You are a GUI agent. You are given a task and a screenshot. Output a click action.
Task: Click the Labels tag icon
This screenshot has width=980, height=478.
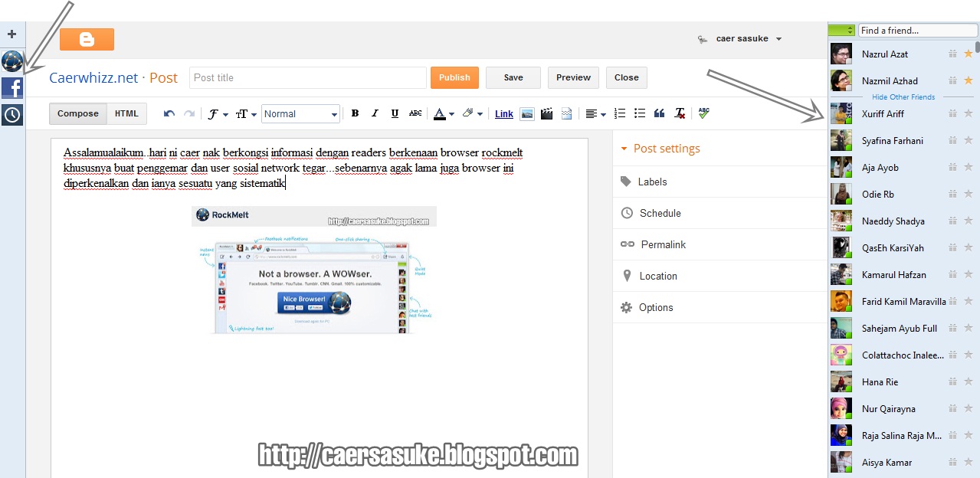626,182
